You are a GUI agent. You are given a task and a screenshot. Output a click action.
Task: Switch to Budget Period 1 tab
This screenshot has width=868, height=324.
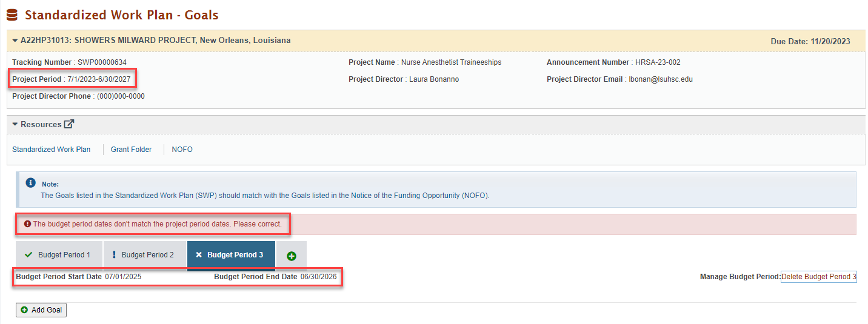point(59,255)
